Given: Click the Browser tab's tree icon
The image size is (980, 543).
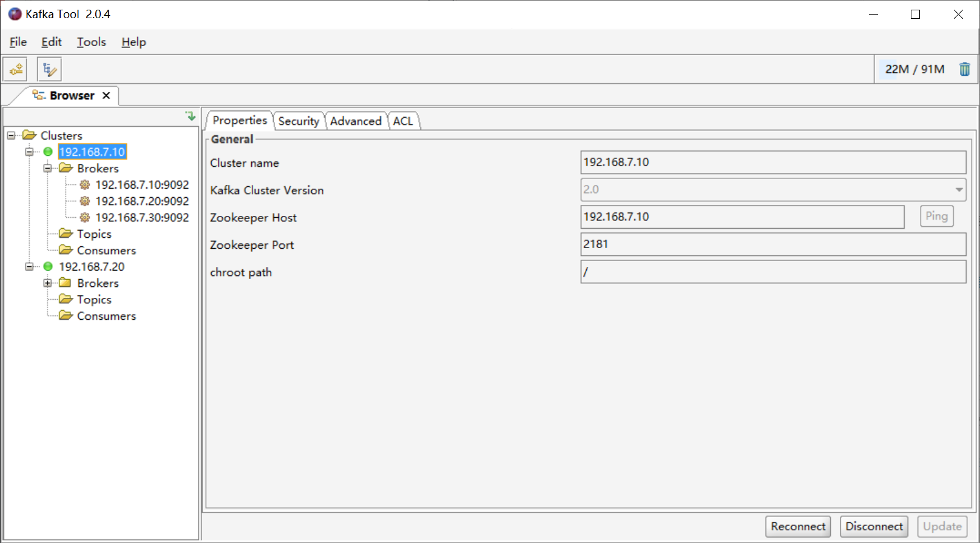Looking at the screenshot, I should 39,95.
